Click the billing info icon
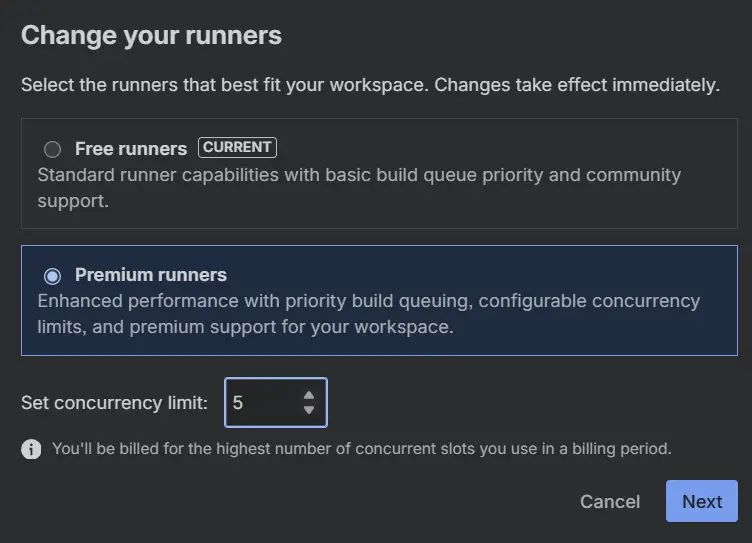The image size is (752, 543). click(x=31, y=449)
